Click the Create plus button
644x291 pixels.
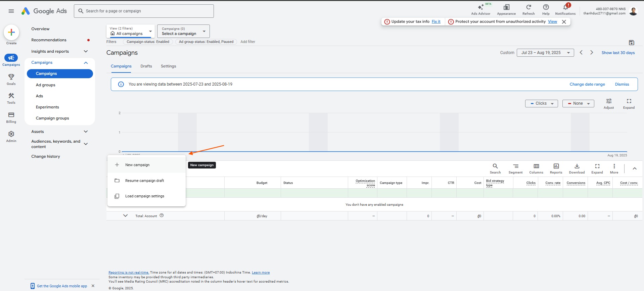(11, 33)
